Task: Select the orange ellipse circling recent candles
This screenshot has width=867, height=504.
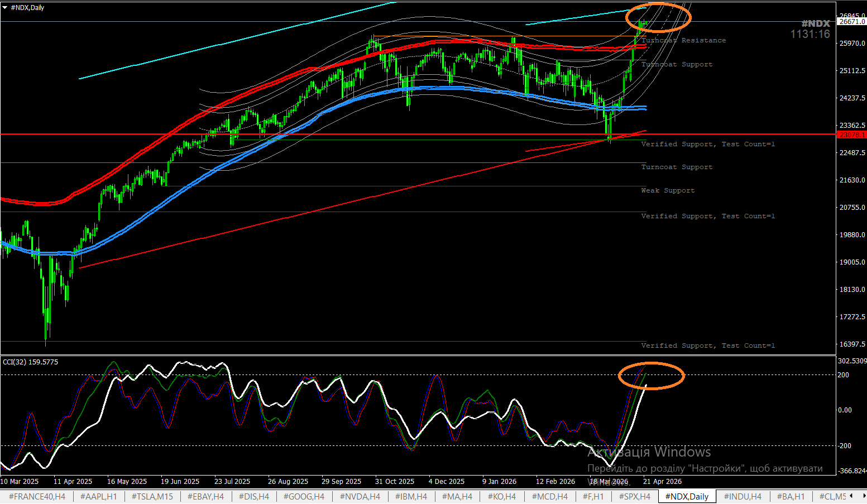Action: (x=659, y=17)
